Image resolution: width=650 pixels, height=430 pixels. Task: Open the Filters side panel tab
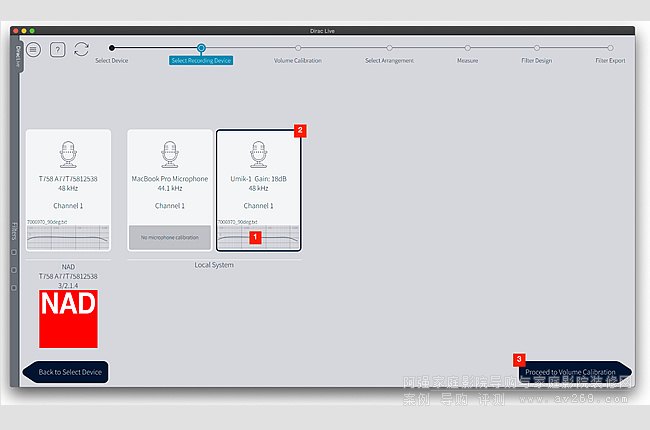(16, 232)
